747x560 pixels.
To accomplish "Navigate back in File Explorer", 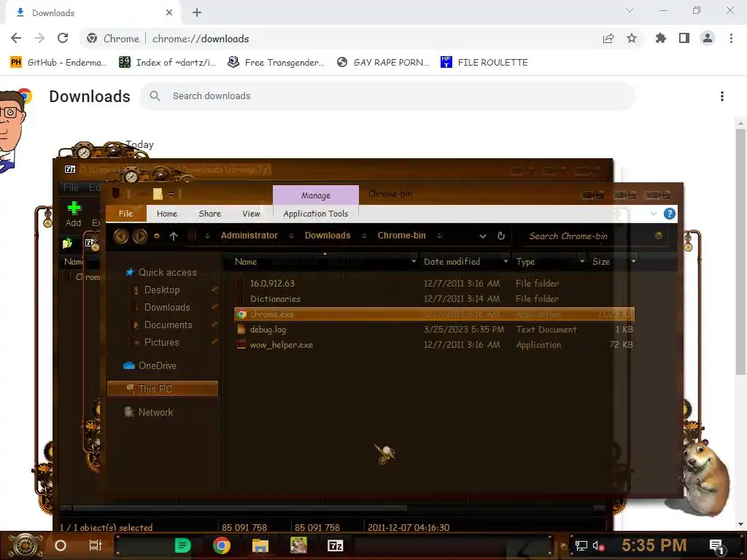I will point(120,236).
